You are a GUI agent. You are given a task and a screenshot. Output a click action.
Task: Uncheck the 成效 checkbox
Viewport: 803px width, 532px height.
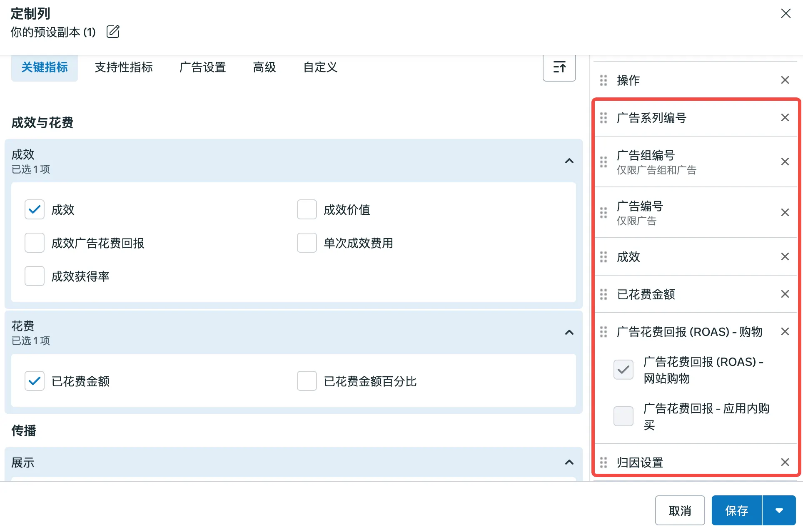[x=35, y=209]
